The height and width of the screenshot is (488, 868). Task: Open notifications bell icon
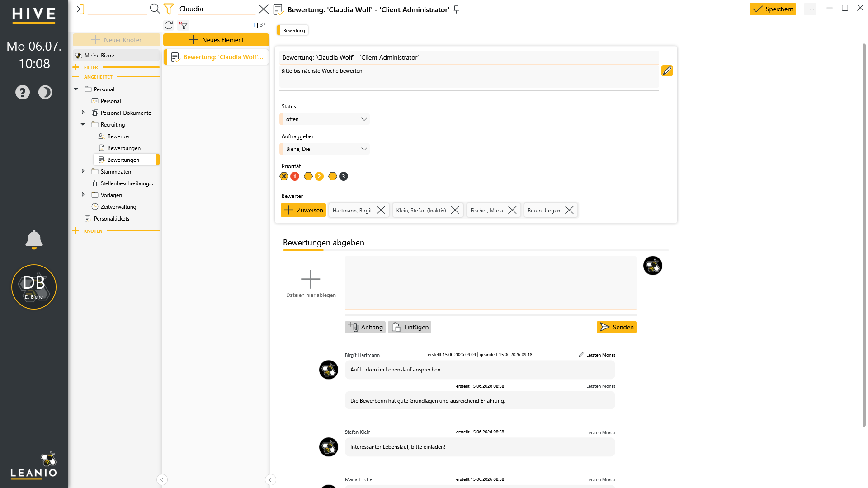pyautogui.click(x=34, y=239)
